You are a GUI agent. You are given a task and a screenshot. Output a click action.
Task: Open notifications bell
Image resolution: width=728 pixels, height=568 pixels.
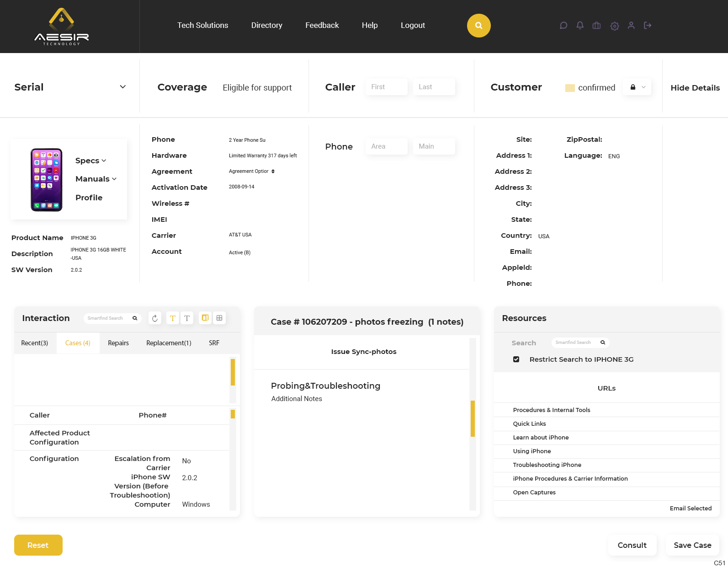(580, 26)
